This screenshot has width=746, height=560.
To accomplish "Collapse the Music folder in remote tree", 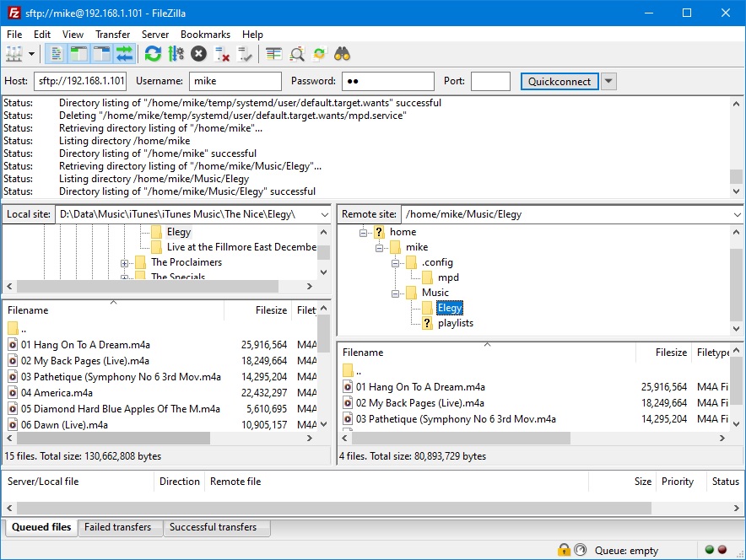I will click(x=395, y=293).
